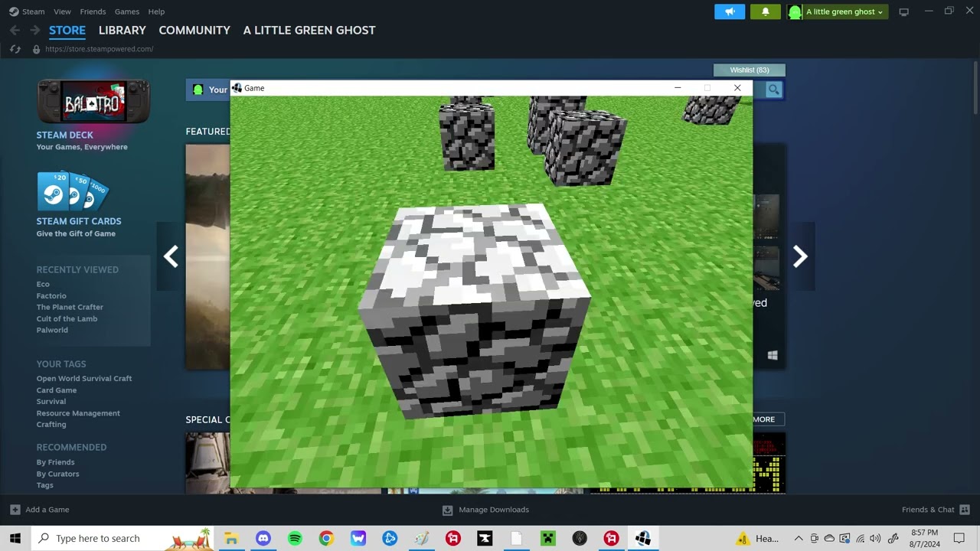
Task: Click the Windows taskbar search box
Action: (122, 538)
